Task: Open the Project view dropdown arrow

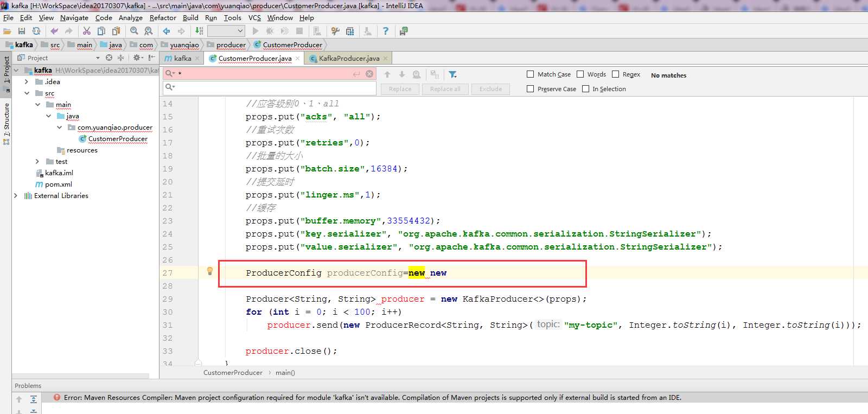Action: click(98, 58)
